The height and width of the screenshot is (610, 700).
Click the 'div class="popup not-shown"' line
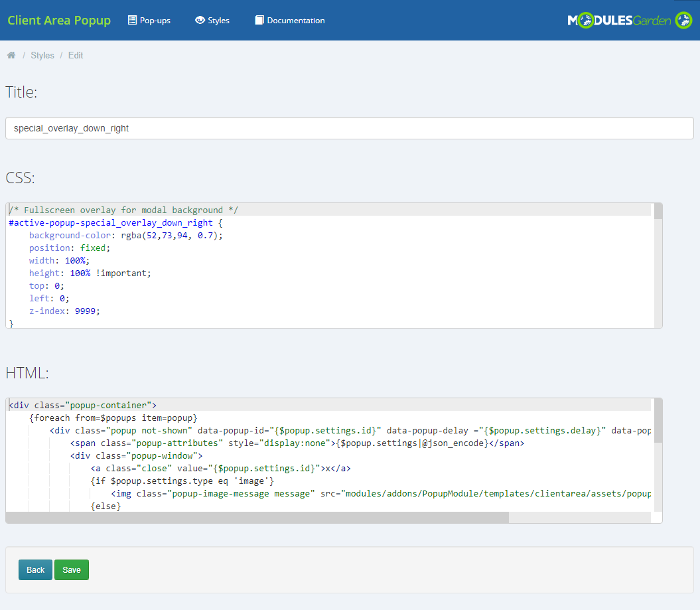coord(350,431)
